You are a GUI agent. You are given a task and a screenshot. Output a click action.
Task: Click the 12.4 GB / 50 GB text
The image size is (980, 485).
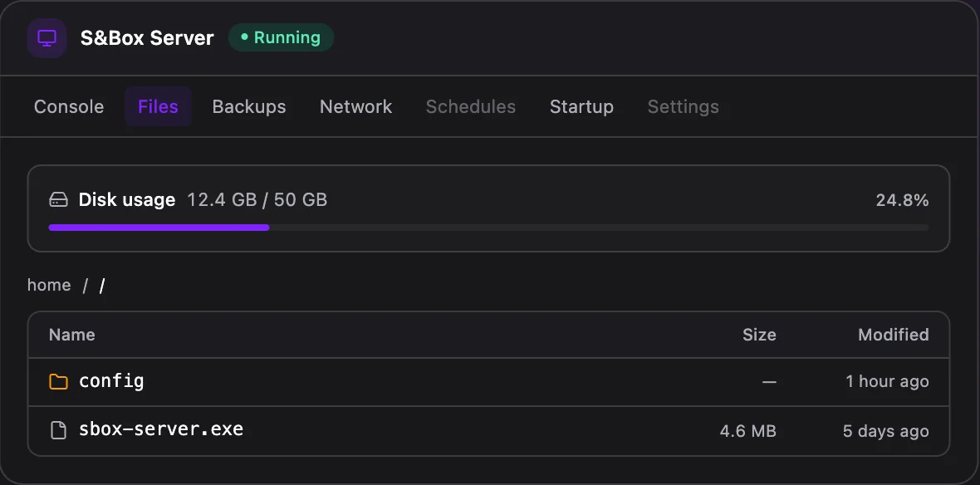tap(257, 200)
